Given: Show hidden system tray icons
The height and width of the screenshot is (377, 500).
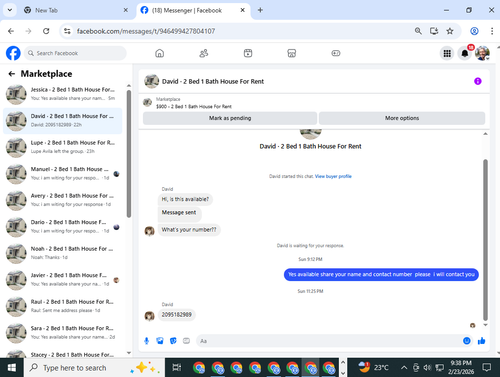Looking at the screenshot, I should point(404,368).
